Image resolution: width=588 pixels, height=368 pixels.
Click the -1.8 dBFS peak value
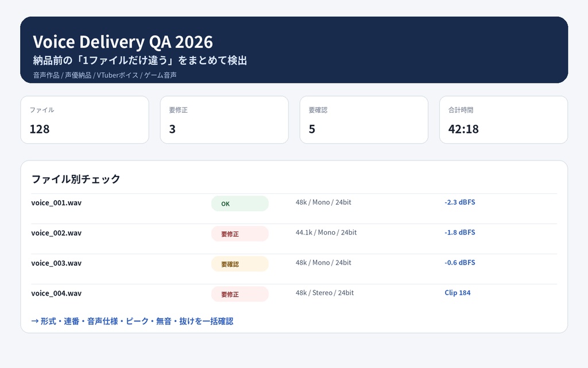point(460,232)
